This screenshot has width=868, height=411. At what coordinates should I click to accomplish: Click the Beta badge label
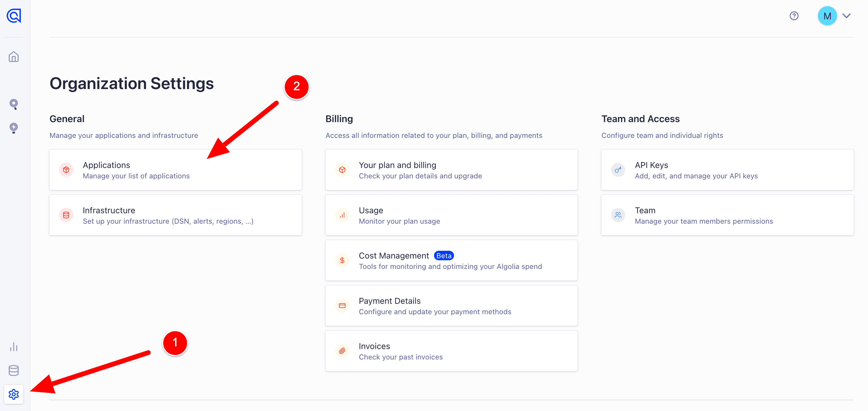444,256
